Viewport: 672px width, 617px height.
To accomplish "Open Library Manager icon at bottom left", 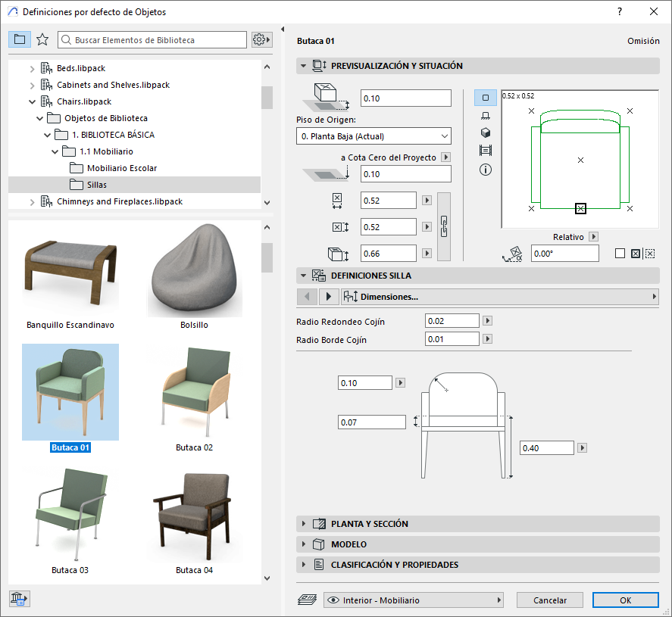I will pos(19,599).
